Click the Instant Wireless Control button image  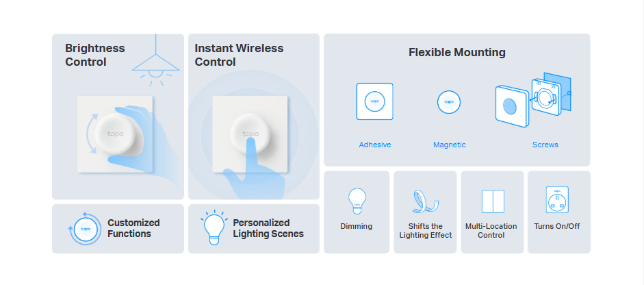tap(250, 134)
